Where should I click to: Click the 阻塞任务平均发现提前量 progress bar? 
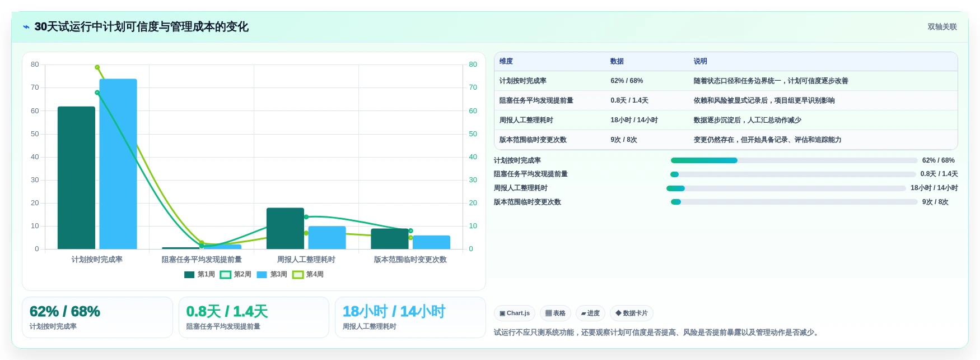(x=793, y=174)
